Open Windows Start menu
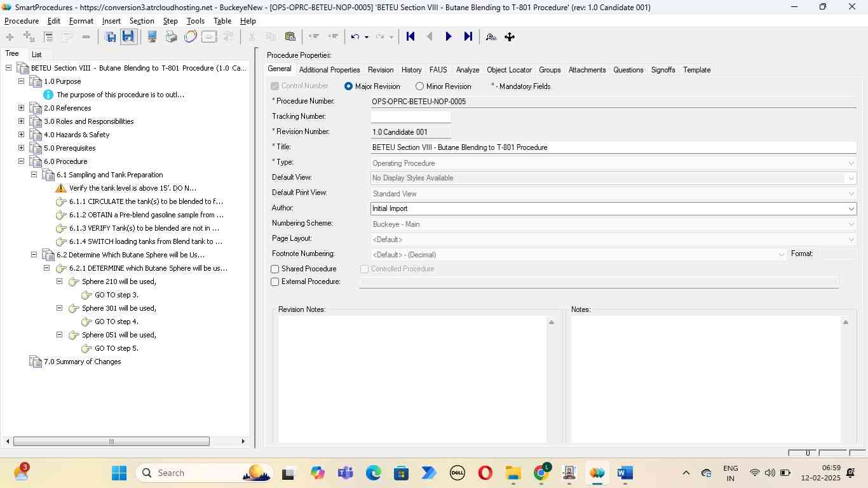This screenshot has width=868, height=488. [x=119, y=473]
